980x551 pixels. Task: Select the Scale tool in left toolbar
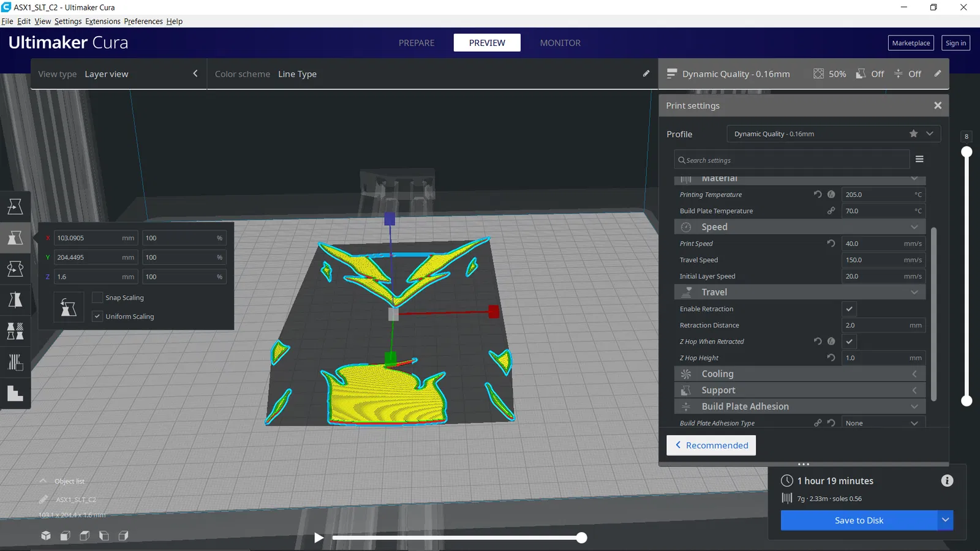tap(15, 238)
